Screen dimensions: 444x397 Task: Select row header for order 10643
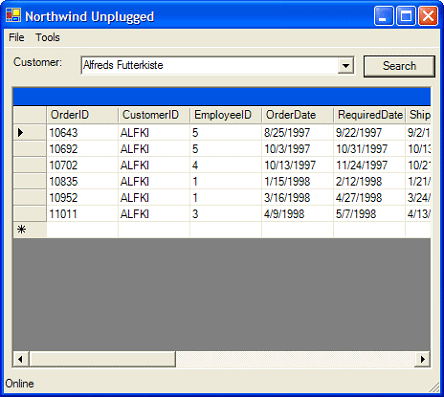click(30, 132)
